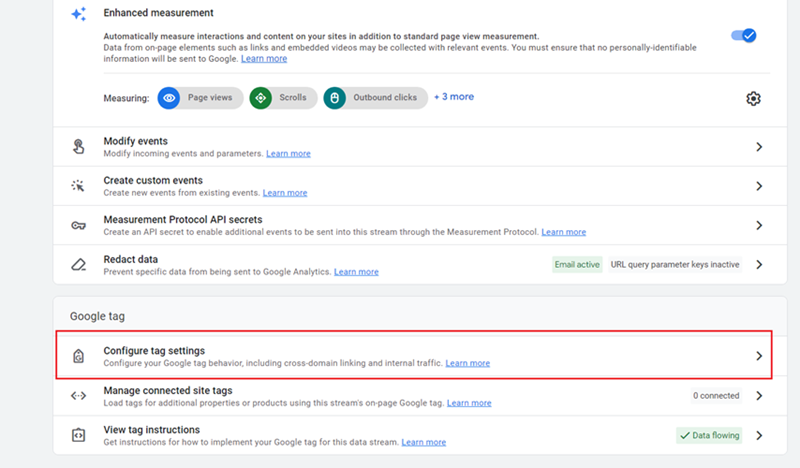The image size is (800, 468).
Task: Click the Enhanced measurement sparkle icon
Action: point(79,14)
